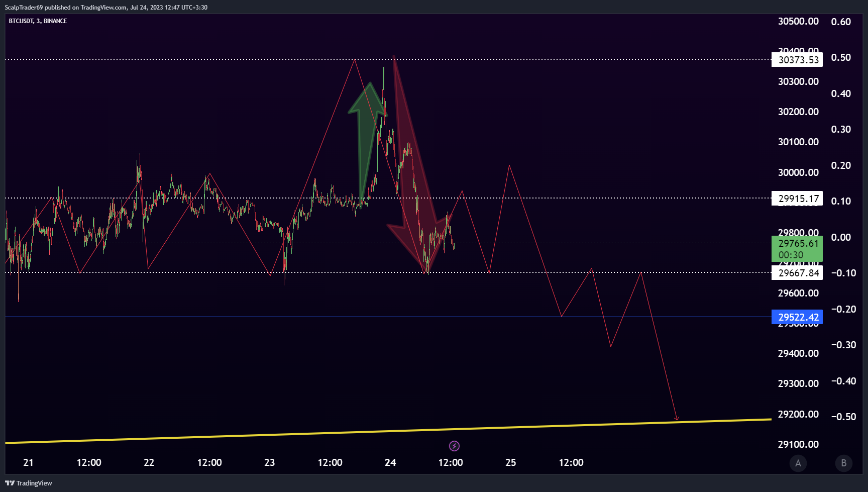Click the date label 25 on time axis
Screen dimensions: 868x492
pyautogui.click(x=510, y=462)
